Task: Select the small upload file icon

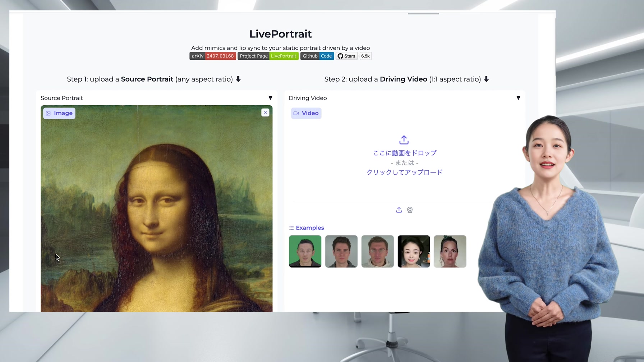Action: [x=399, y=210]
